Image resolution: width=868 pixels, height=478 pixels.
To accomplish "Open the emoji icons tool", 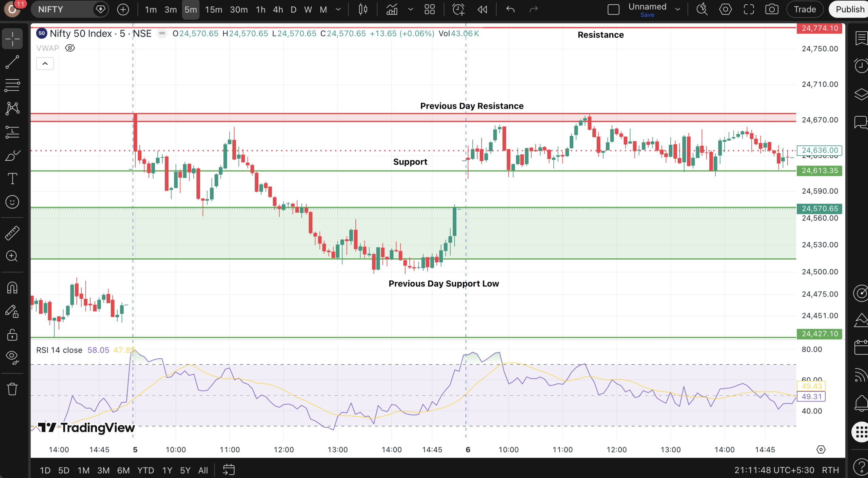I will point(13,202).
